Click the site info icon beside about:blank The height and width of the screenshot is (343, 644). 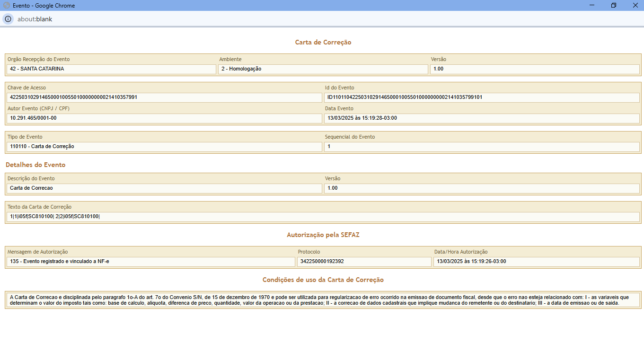click(x=8, y=19)
